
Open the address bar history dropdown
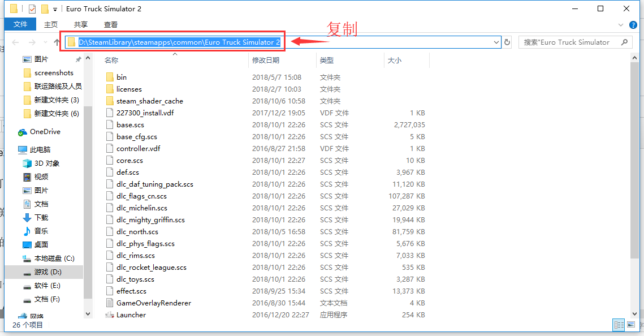(x=496, y=42)
